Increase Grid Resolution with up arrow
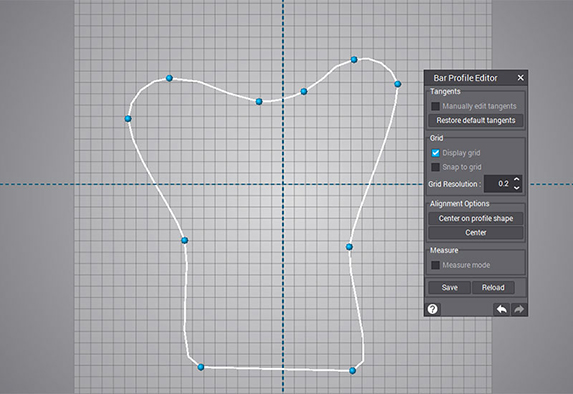Viewport: 573px width, 394px height. [x=516, y=179]
